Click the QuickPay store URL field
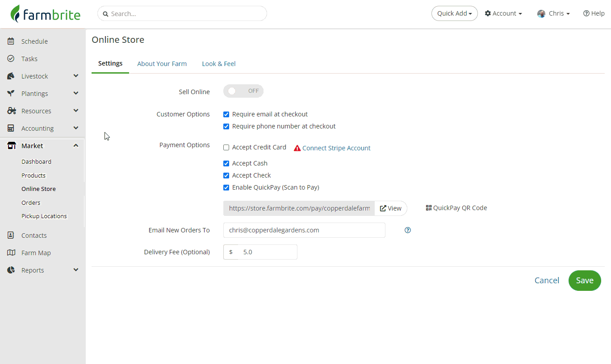The image size is (611, 364). click(299, 208)
